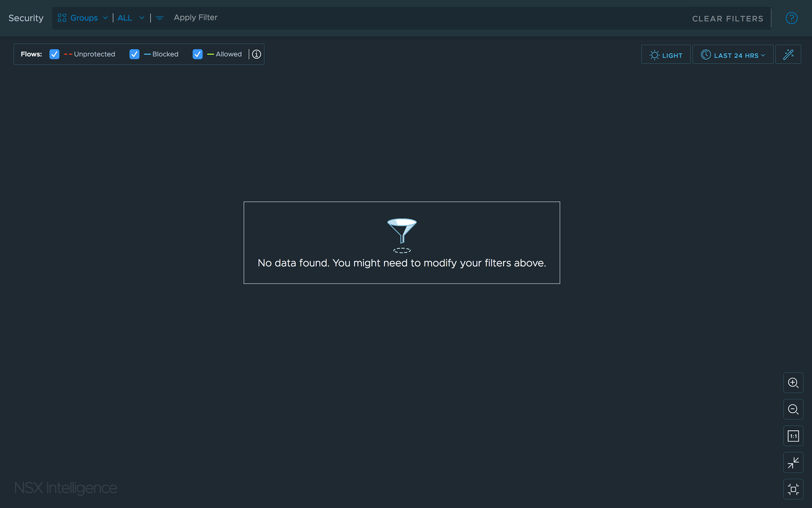Toggle the Blocked flows checkbox
This screenshot has width=812, height=508.
tap(134, 54)
